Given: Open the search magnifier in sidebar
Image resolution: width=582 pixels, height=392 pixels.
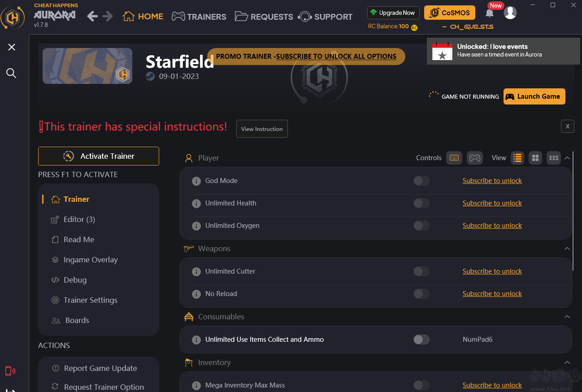Looking at the screenshot, I should (x=11, y=73).
